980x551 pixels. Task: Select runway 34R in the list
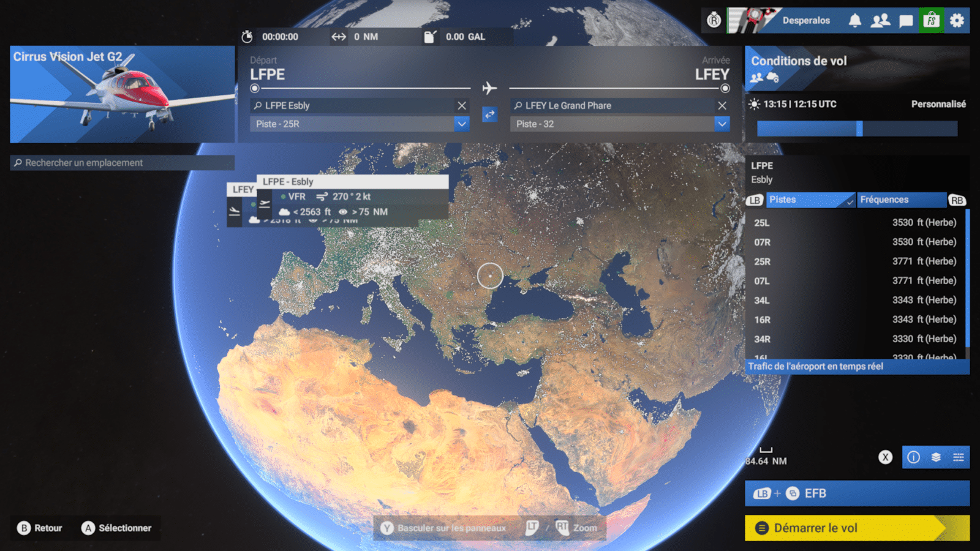[x=855, y=339]
